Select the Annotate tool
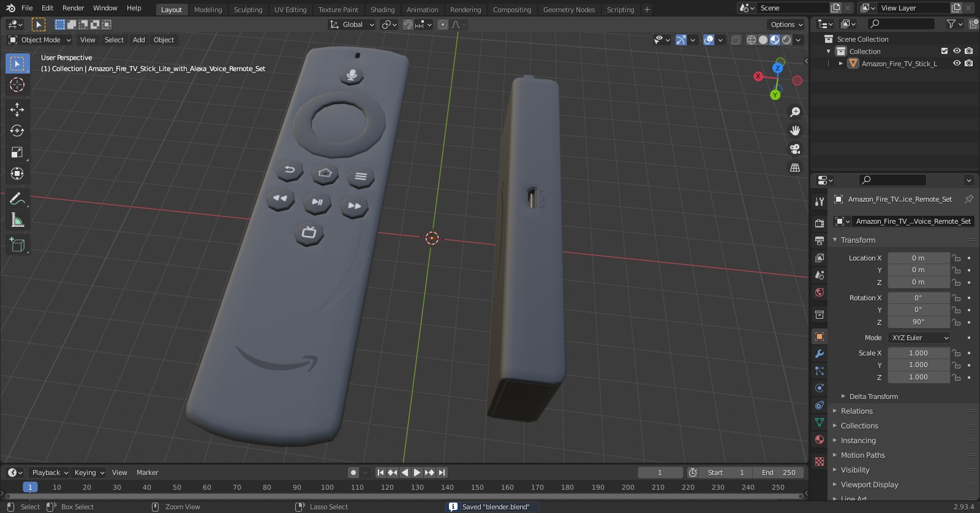The height and width of the screenshot is (513, 980). point(17,199)
